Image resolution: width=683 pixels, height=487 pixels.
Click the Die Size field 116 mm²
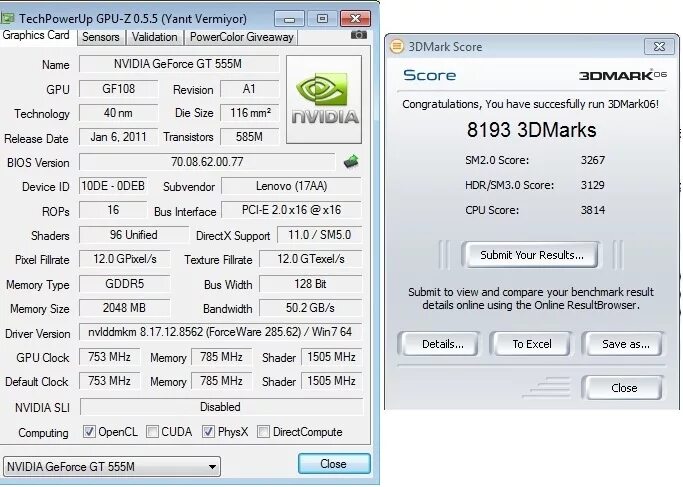point(250,113)
